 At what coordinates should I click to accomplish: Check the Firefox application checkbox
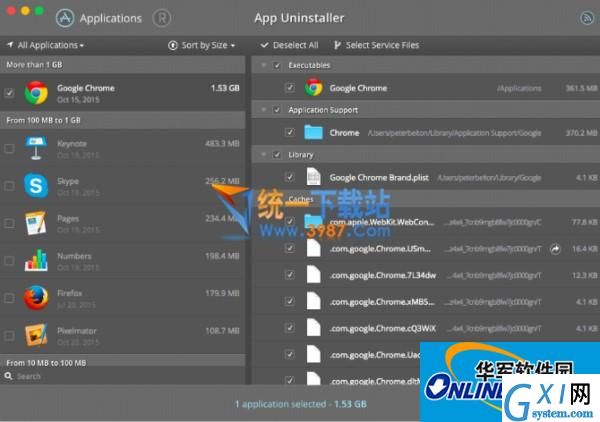9,298
